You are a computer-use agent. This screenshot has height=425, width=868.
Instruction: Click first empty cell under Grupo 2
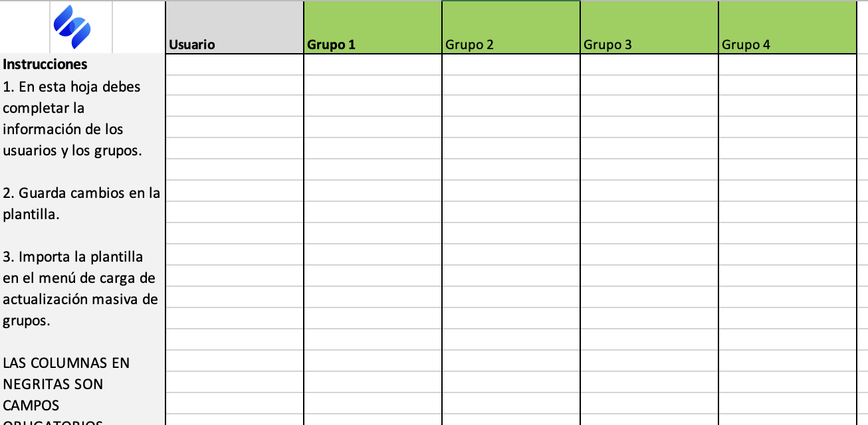coord(511,65)
